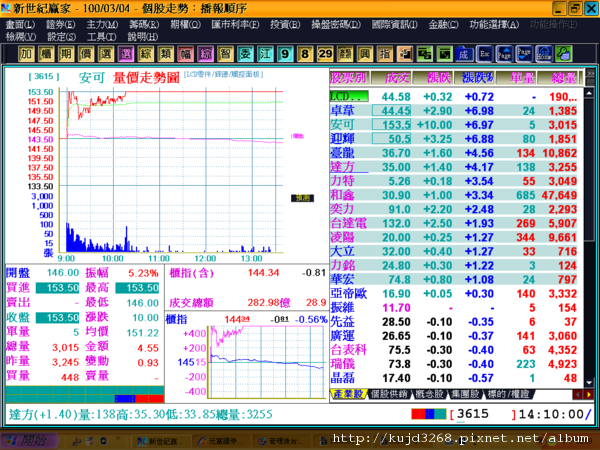Click the Page Down toolbar button
The image size is (600, 450).
pyautogui.click(x=524, y=54)
